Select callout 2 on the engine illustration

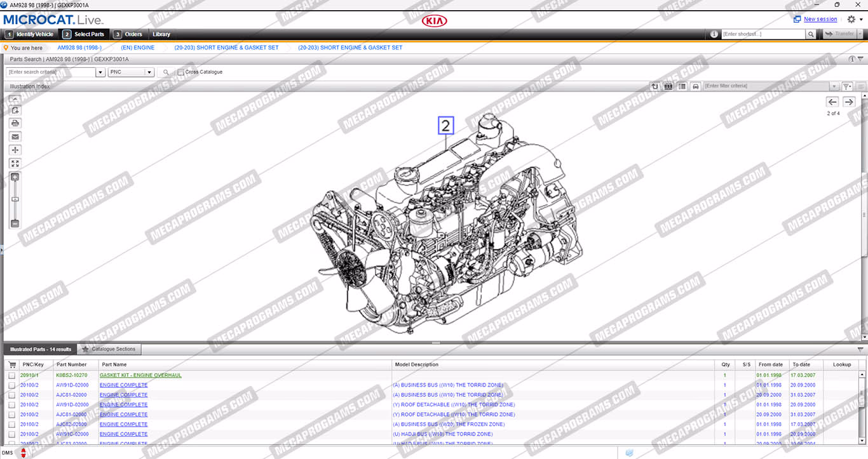point(446,126)
